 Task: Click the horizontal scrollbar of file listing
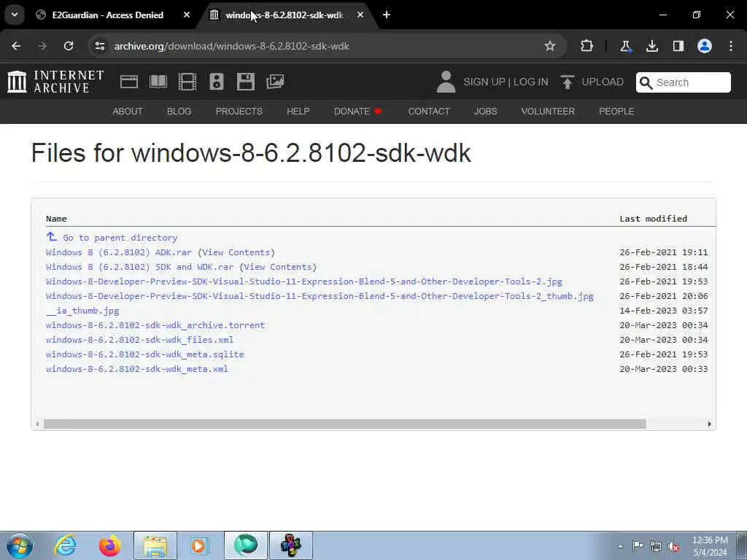[345, 424]
